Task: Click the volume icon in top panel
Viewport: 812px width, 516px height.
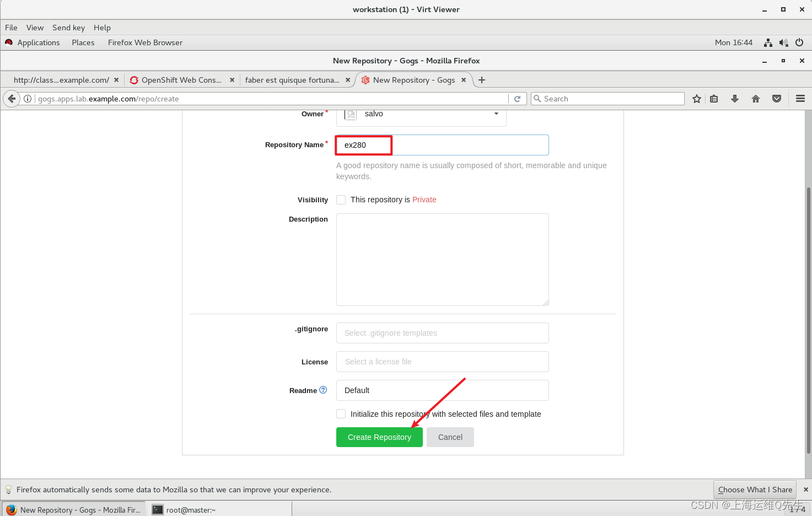Action: pyautogui.click(x=784, y=42)
